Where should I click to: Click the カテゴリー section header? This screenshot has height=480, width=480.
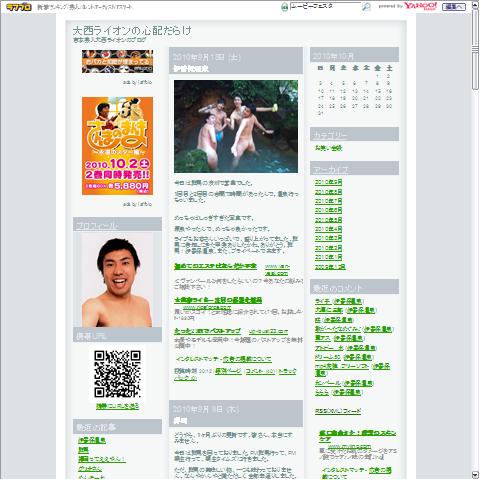(354, 134)
